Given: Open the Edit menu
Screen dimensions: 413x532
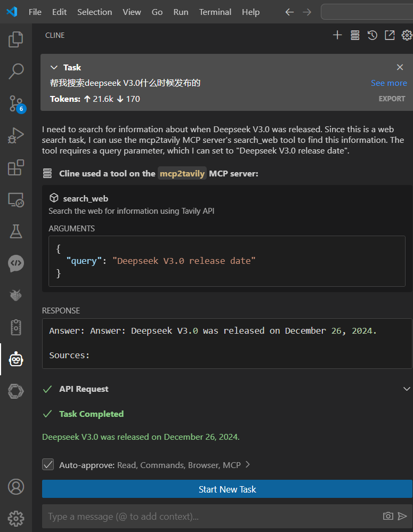Looking at the screenshot, I should tap(59, 12).
